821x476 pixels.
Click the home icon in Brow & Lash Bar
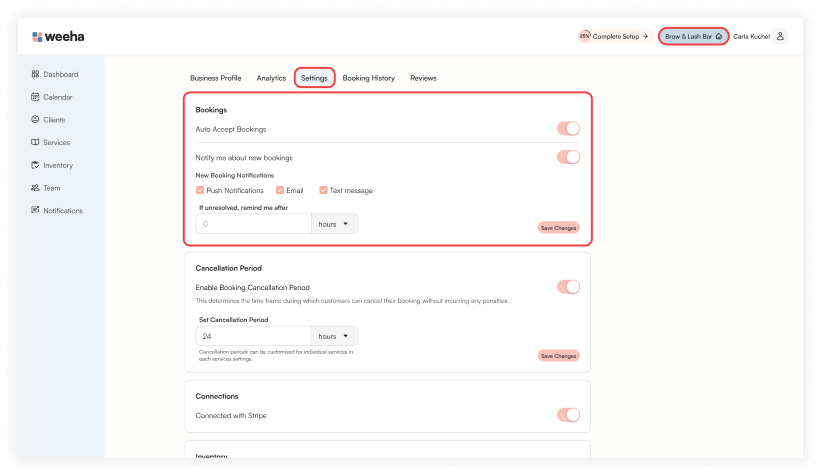719,36
